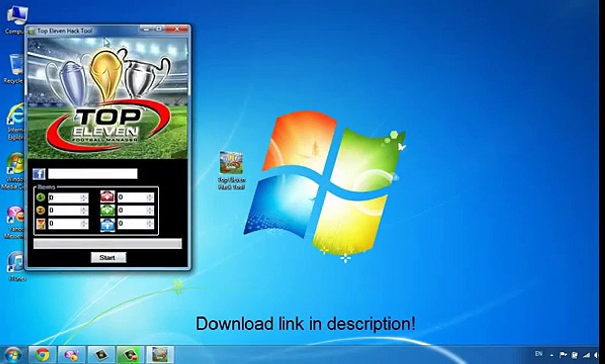
Task: Select the iTunes desktop icon
Action: coord(16,266)
